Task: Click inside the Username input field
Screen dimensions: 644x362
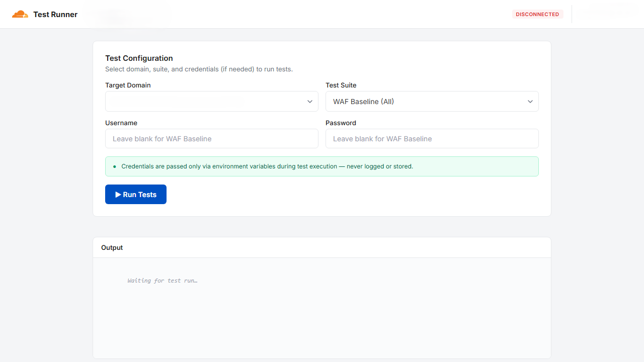Action: (x=211, y=138)
